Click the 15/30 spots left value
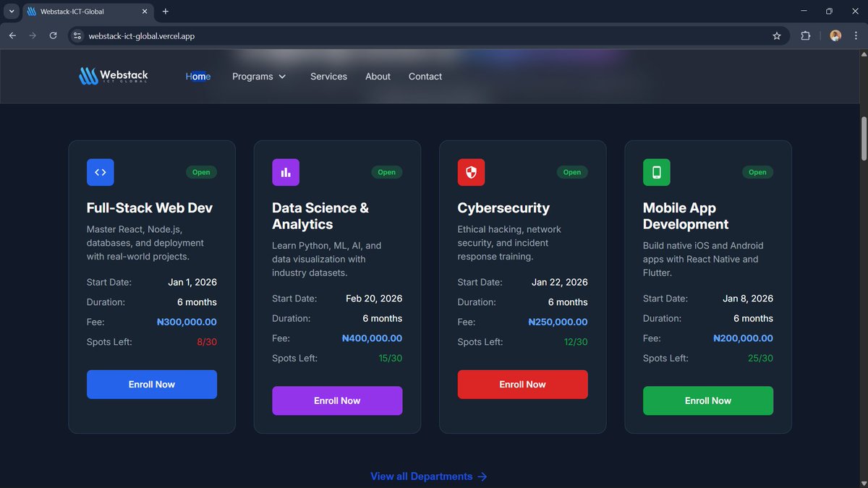The image size is (868, 488). tap(391, 358)
